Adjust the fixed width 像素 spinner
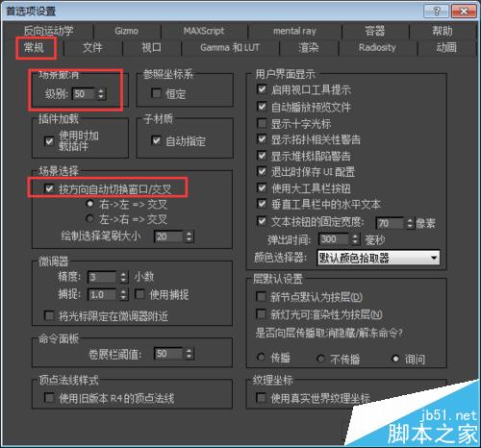Image resolution: width=481 pixels, height=448 pixels. coord(410,223)
